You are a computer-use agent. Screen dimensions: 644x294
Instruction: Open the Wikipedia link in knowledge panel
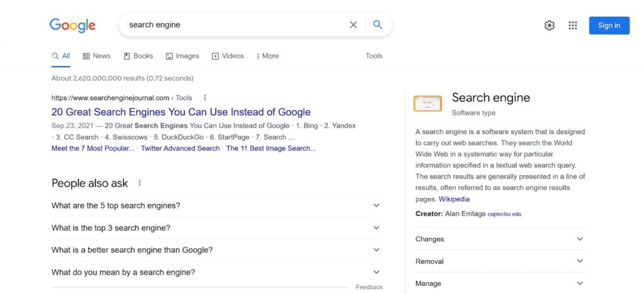coord(454,199)
